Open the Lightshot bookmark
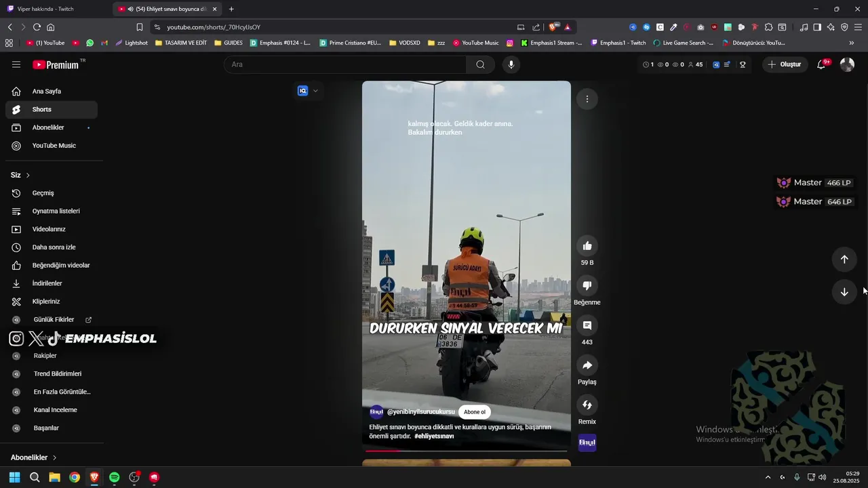The width and height of the screenshot is (868, 488). pyautogui.click(x=131, y=43)
